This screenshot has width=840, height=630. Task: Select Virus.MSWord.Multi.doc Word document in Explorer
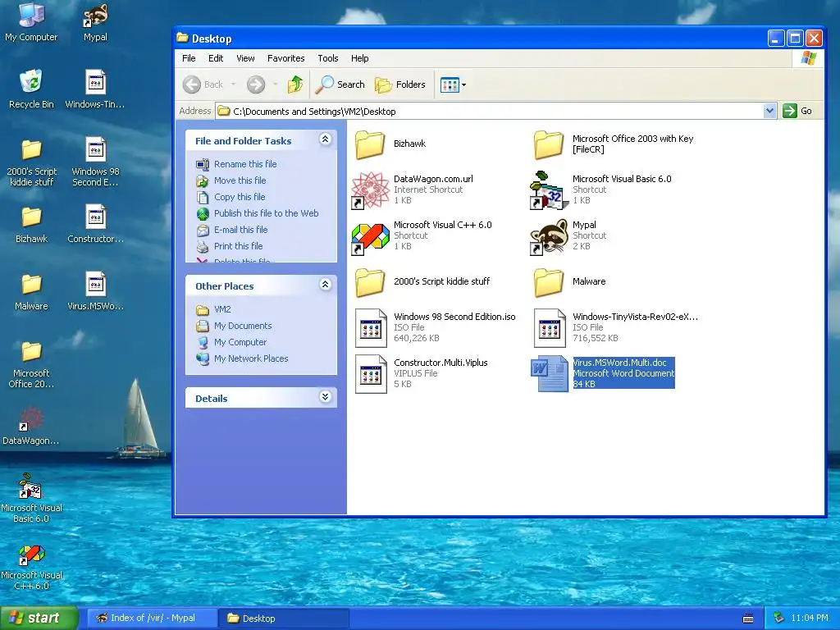(x=603, y=373)
